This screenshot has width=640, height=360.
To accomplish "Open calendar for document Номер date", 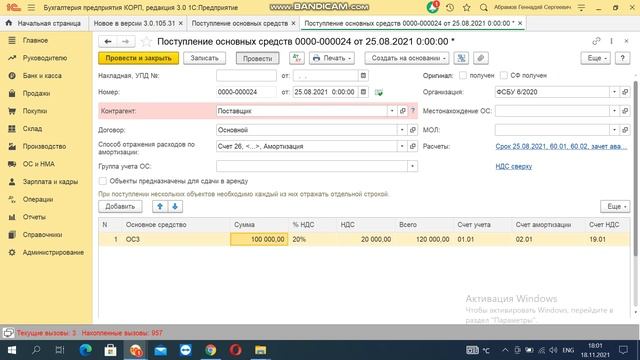I will [x=363, y=92].
